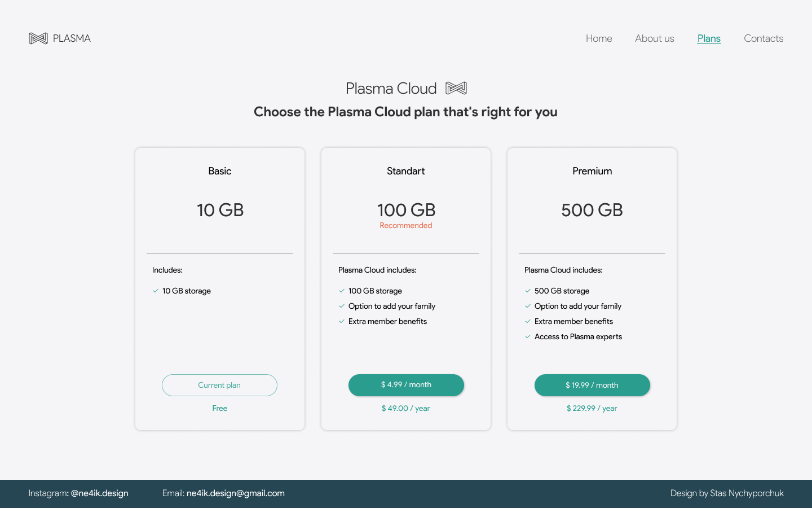Screen dimensions: 812x508
Task: Select the $ 49.00 / year option
Action: coord(406,408)
